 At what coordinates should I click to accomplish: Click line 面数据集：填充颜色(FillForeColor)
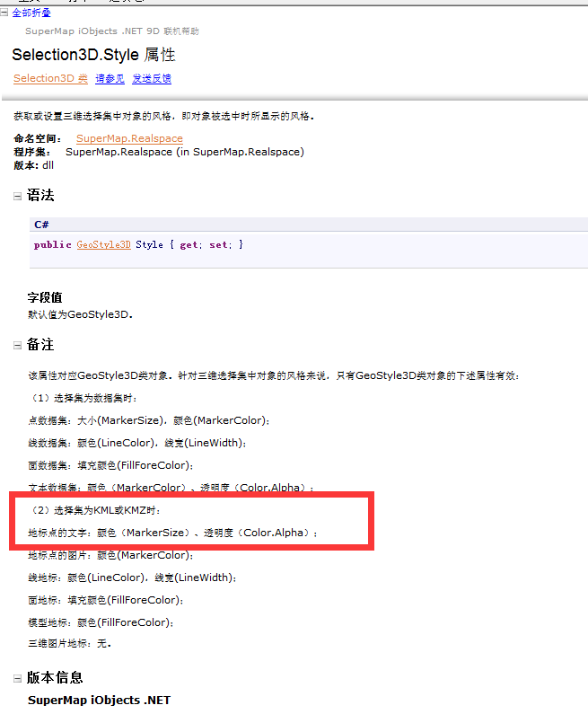[x=110, y=466]
